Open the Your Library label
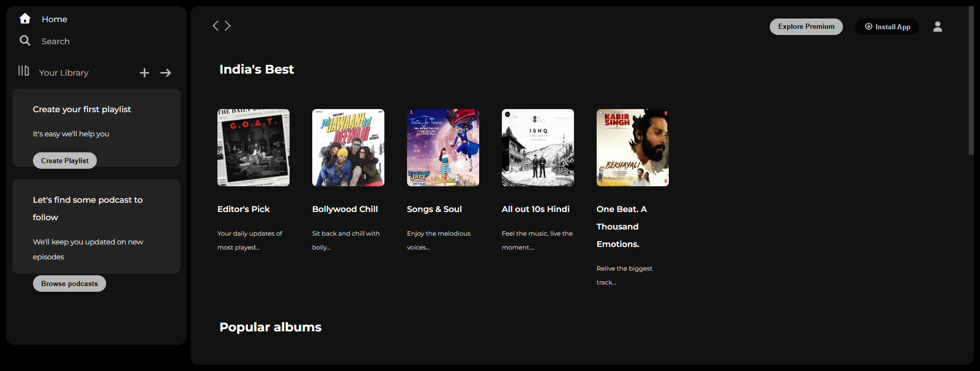This screenshot has height=371, width=980. coord(64,73)
